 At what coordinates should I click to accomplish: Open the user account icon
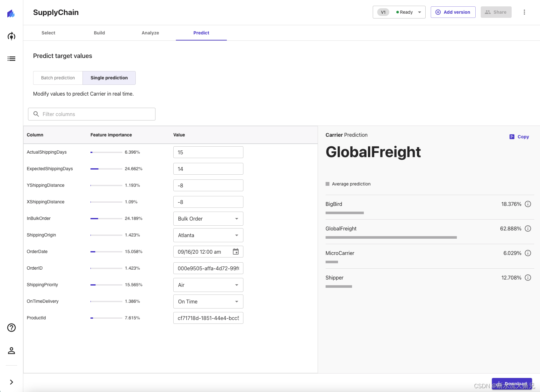point(11,351)
